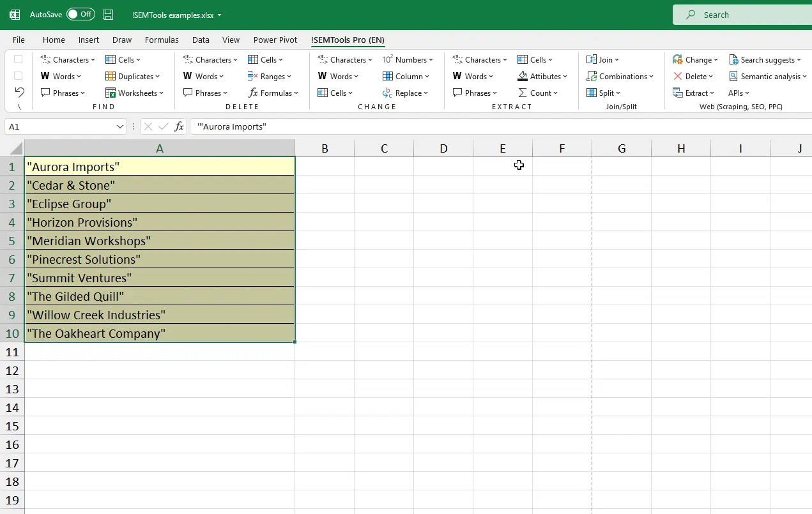
Task: Select column C header
Action: [384, 148]
